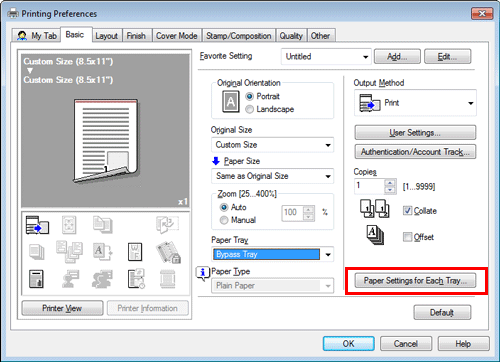The image size is (500, 362).
Task: Decrease copies with the down spinner arrow
Action: tap(390, 190)
